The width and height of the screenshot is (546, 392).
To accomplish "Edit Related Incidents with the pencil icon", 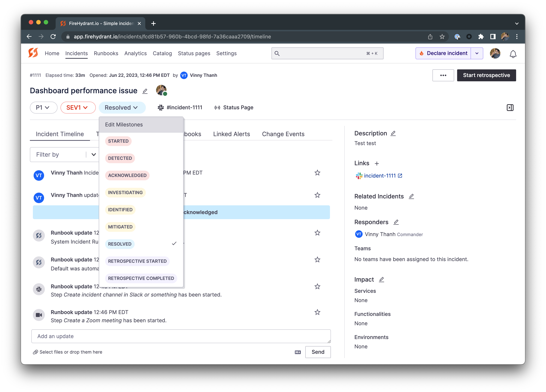I will tap(411, 196).
